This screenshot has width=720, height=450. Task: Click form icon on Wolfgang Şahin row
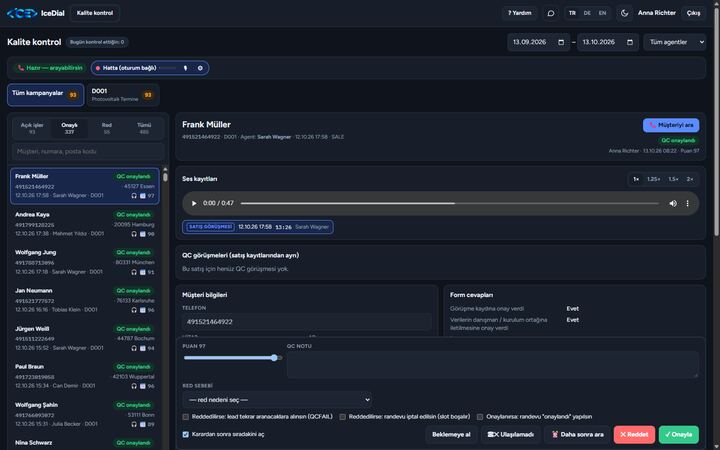coord(143,424)
